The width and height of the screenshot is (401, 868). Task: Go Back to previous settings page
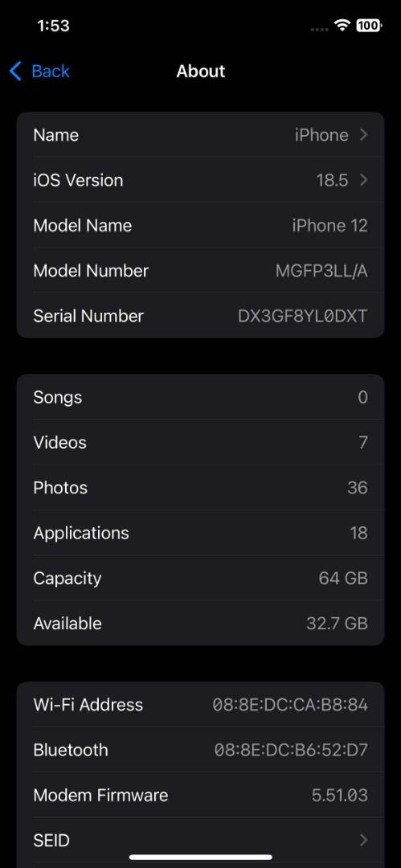coord(39,72)
